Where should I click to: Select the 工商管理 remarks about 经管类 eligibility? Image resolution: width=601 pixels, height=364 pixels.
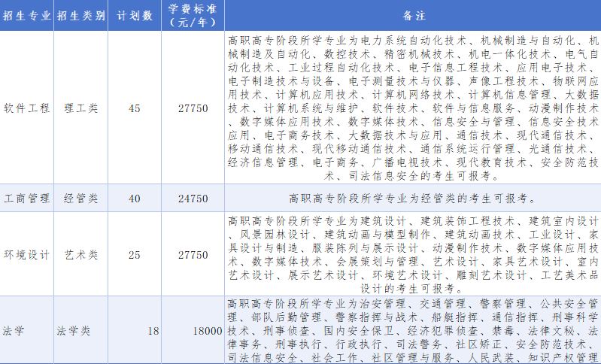click(413, 199)
